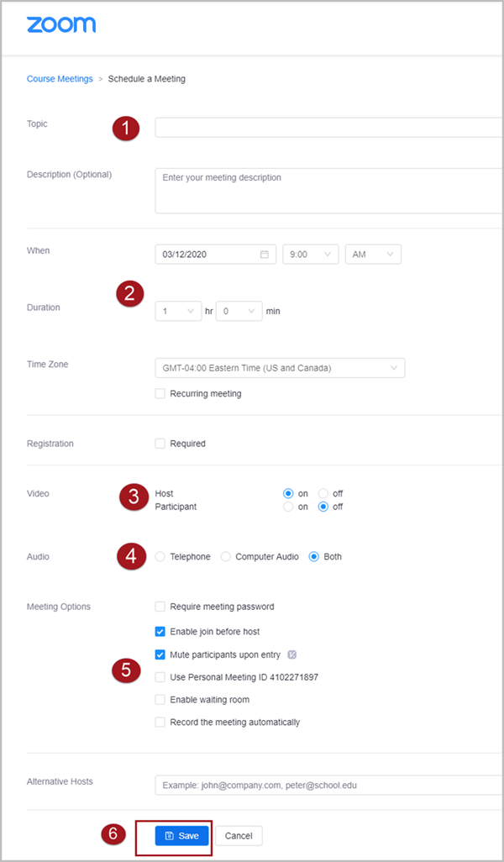The image size is (504, 862).
Task: Select Both audio option
Action: click(x=314, y=557)
